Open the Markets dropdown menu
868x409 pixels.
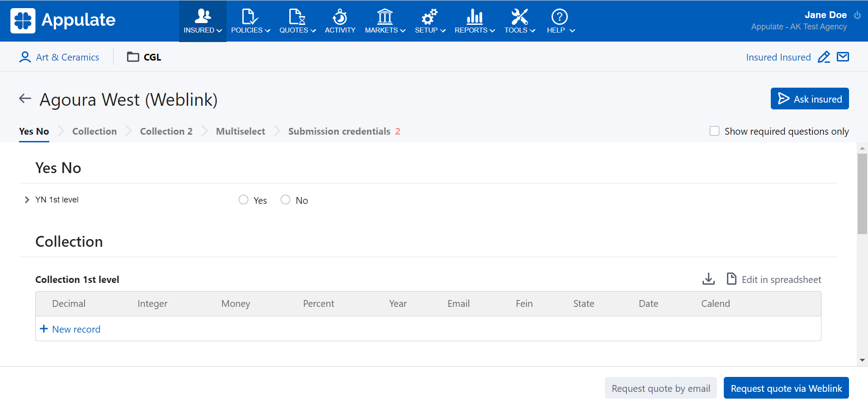(385, 21)
